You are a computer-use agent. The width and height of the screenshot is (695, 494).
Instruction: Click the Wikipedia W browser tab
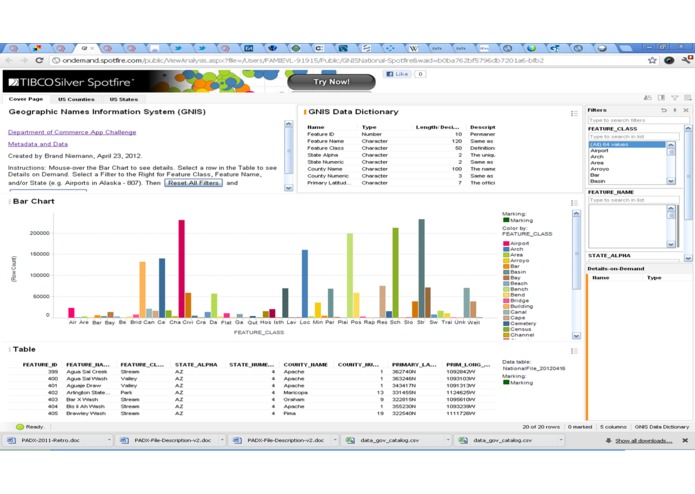(414, 48)
